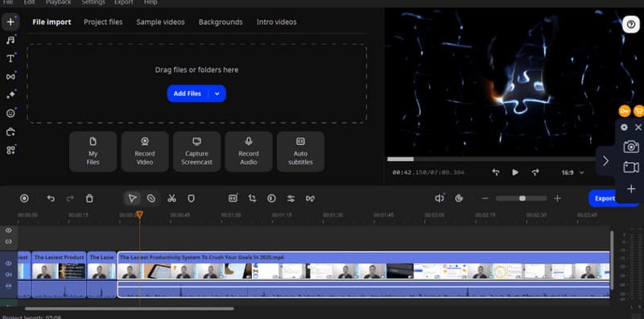Open the speed gauge icon

coord(459,198)
